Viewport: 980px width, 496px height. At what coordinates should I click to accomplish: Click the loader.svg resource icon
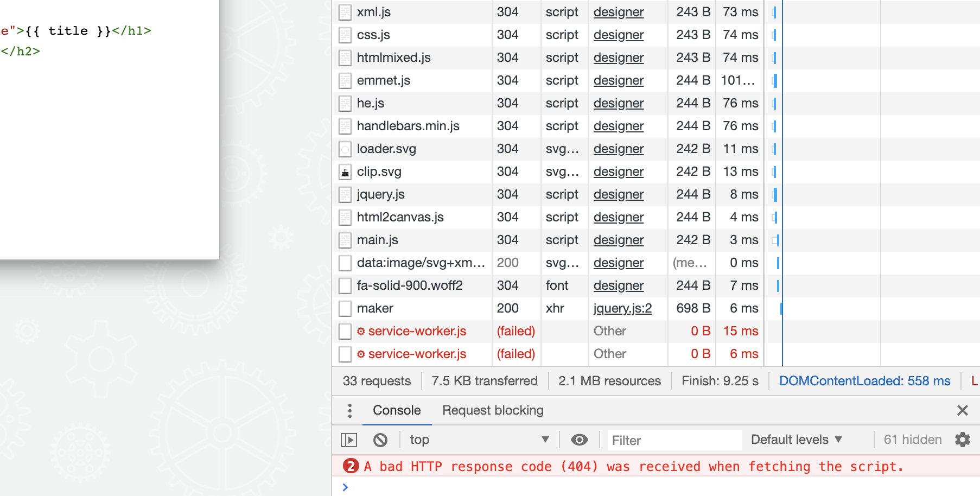pyautogui.click(x=345, y=149)
